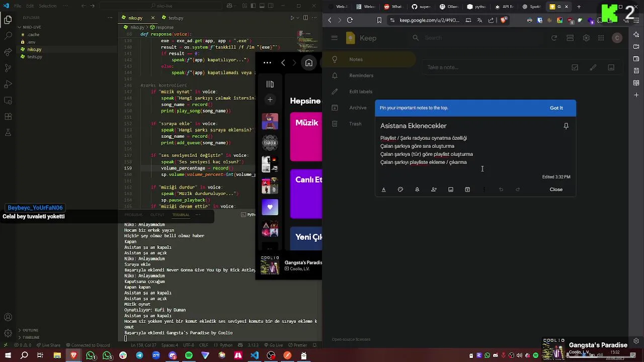Add an image to the open note
This screenshot has height=362, width=644.
[451, 190]
